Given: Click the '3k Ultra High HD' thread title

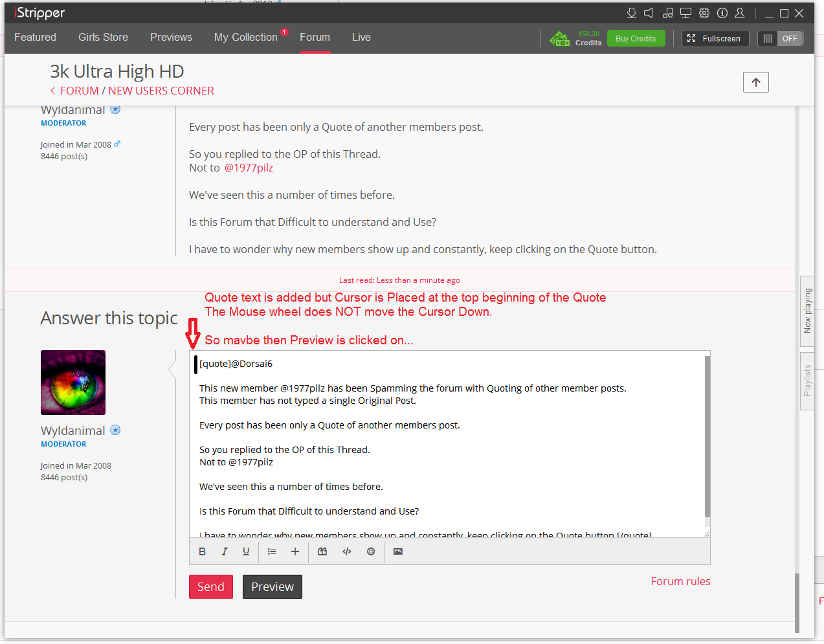Looking at the screenshot, I should (x=117, y=71).
